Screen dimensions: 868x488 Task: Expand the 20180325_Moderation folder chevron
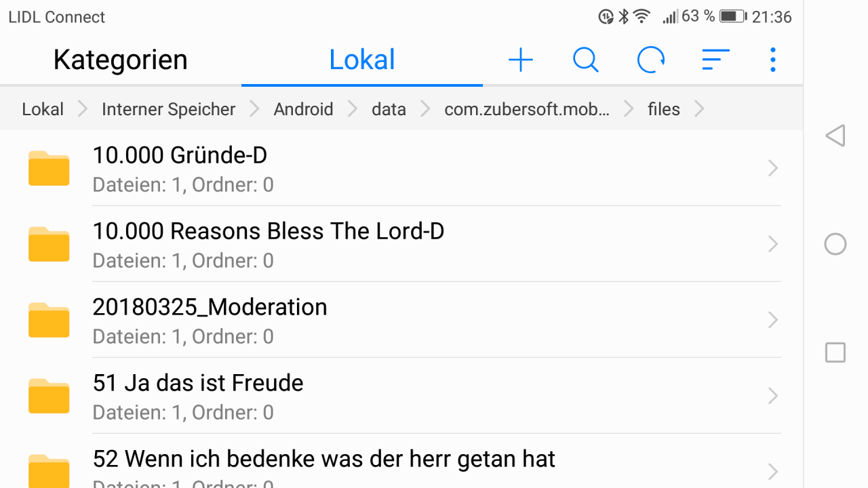[x=772, y=320]
